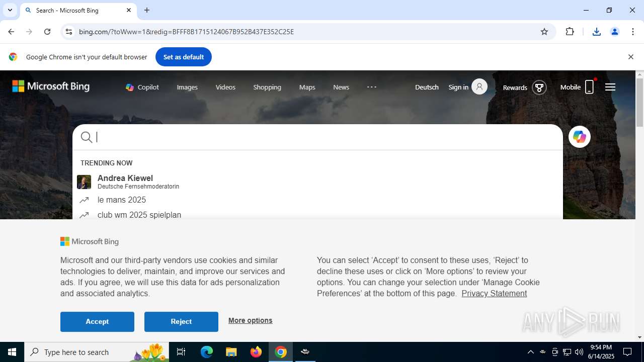Open the Chrome profile avatar
Screen dimensions: 644x362
(614, 32)
